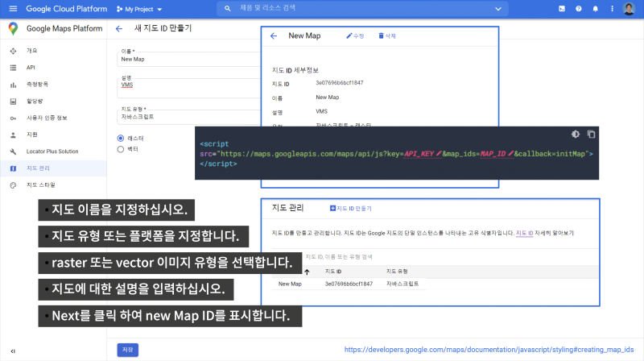644x361 pixels.
Task: Open the 측정항목 sidebar item
Action: [x=53, y=85]
